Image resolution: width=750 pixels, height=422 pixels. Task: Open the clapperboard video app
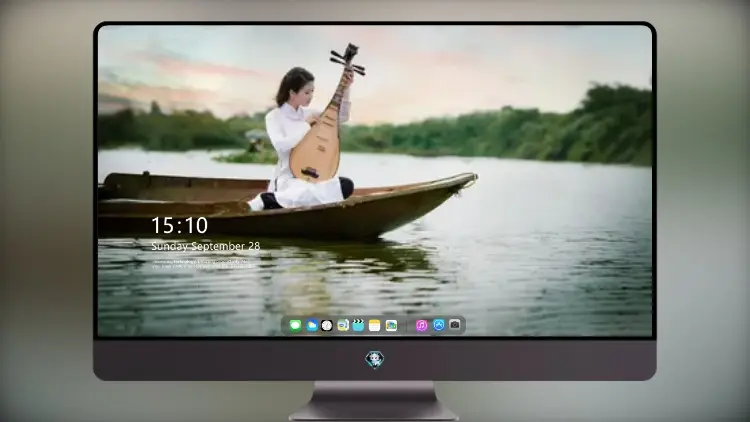coord(358,325)
